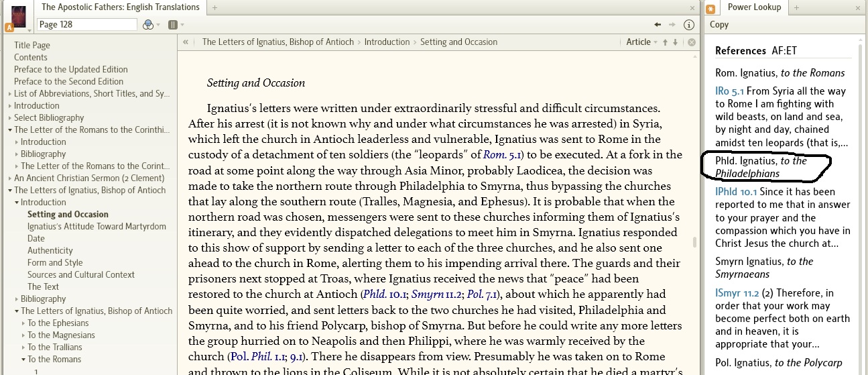The height and width of the screenshot is (375, 868).
Task: Expand To the Magnesians entry
Action: [23, 335]
